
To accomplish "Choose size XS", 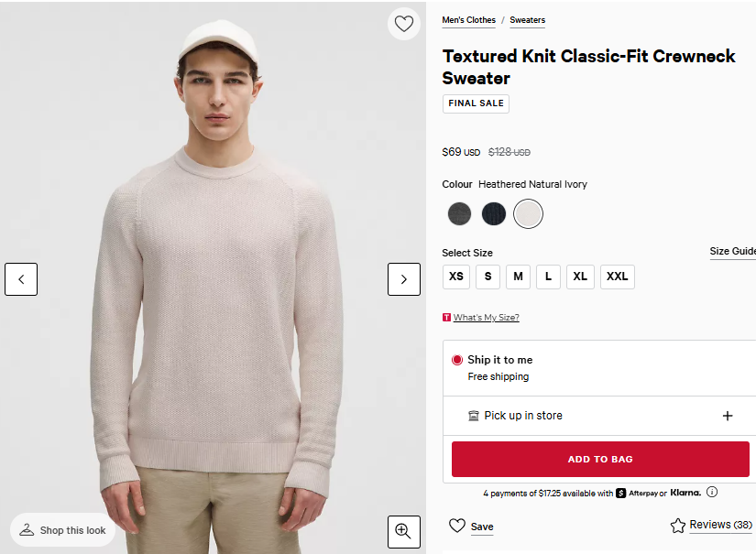I will [x=456, y=277].
